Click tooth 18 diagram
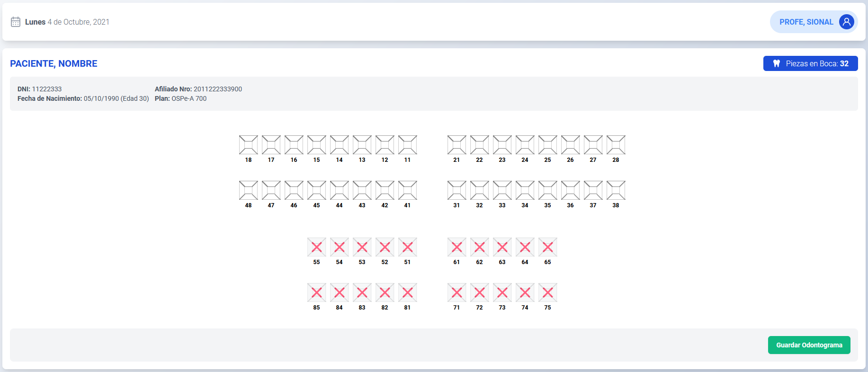The height and width of the screenshot is (372, 868). (x=249, y=145)
